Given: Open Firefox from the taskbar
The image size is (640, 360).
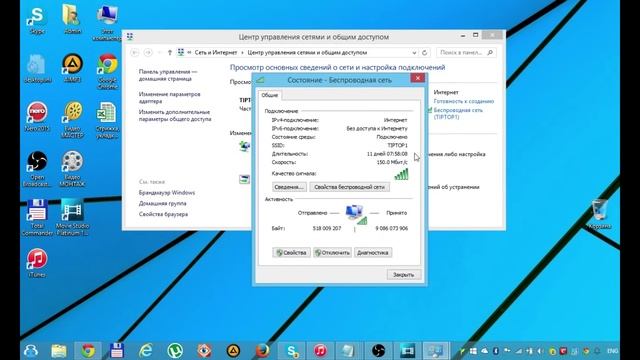Looking at the screenshot, I should (x=262, y=351).
